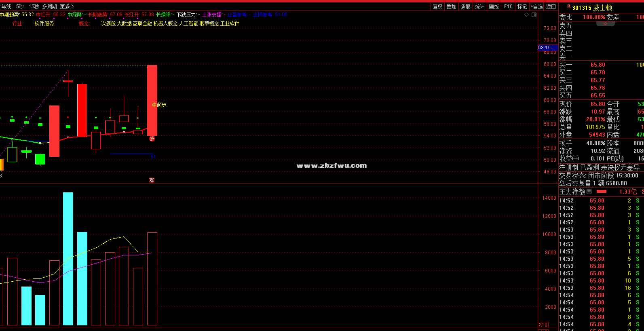Click the 涨幅 20.01% value
Image resolution: width=644 pixels, height=331 pixels.
tap(595, 120)
